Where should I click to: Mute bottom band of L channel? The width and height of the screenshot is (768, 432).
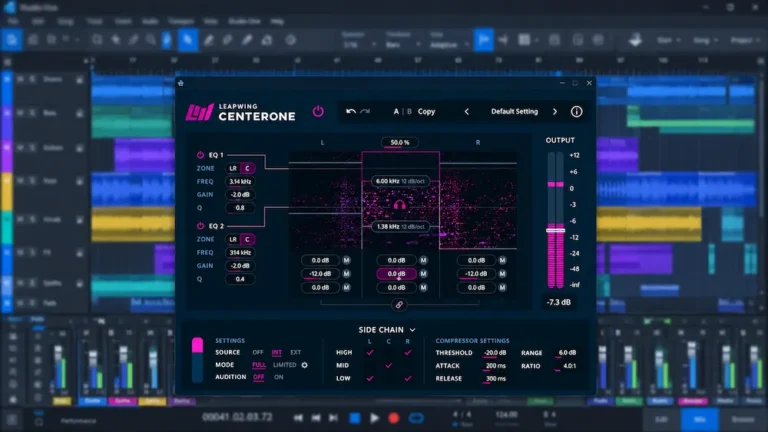click(346, 288)
